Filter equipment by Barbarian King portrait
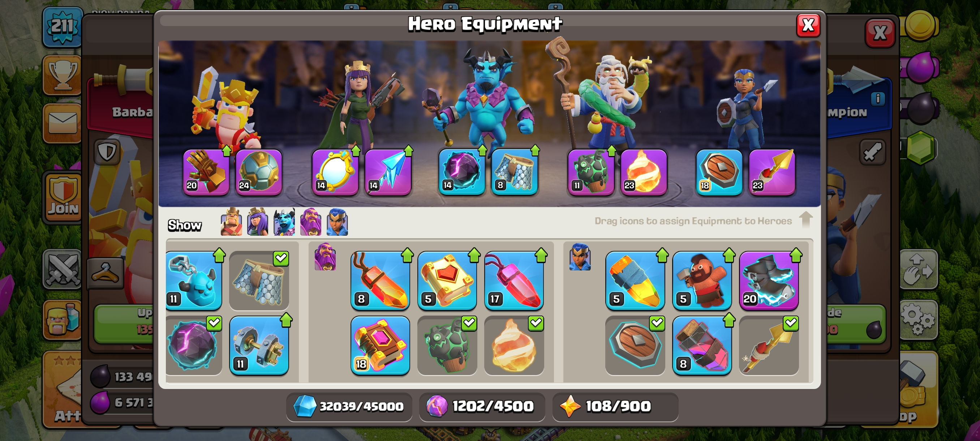980x441 pixels. click(231, 222)
